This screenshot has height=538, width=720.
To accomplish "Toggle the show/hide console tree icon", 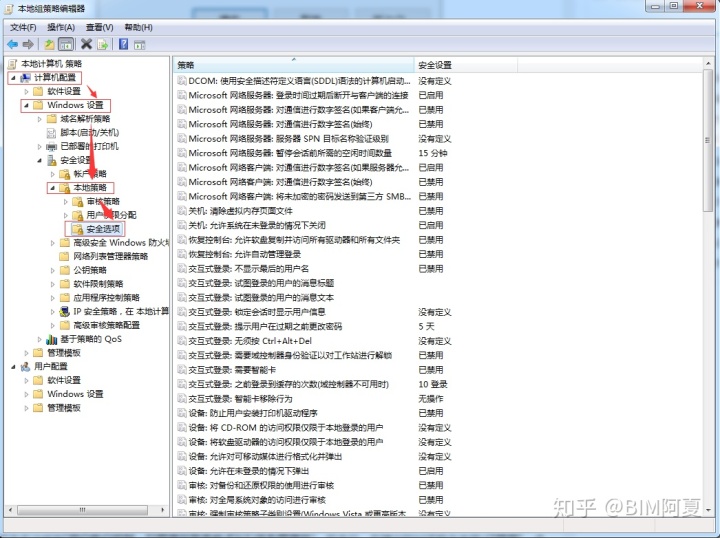I will point(66,45).
